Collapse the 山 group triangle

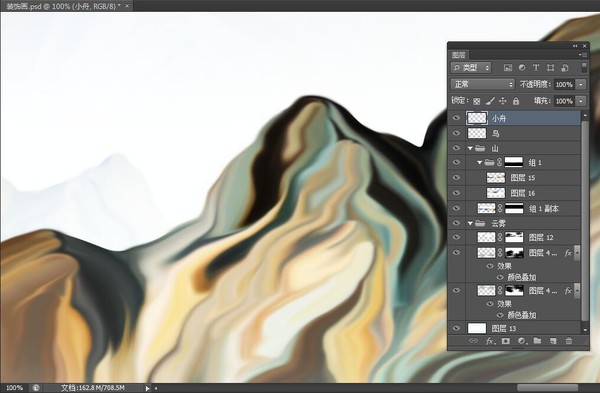470,148
